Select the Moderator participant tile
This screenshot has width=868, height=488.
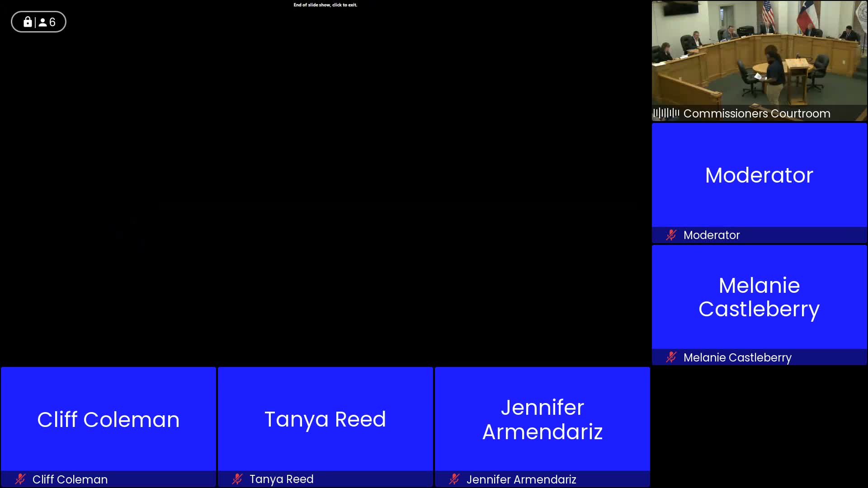coord(759,175)
